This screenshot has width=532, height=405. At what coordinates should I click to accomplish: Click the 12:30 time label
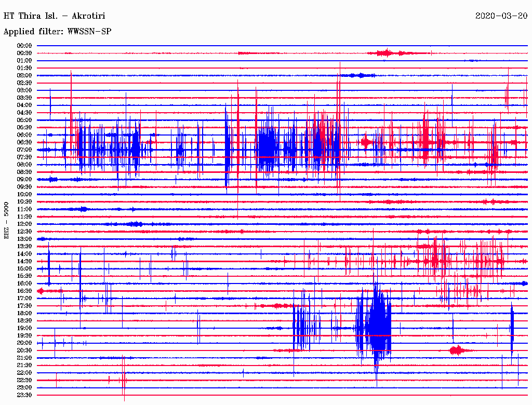[x=24, y=232]
